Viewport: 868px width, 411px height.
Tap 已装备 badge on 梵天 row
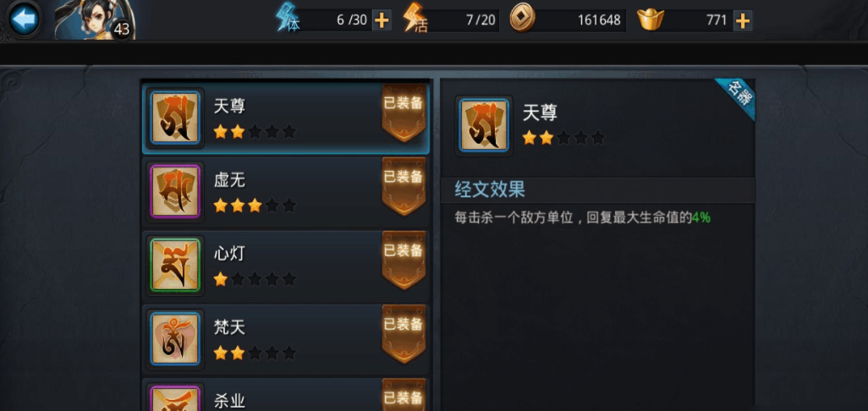coord(404,333)
